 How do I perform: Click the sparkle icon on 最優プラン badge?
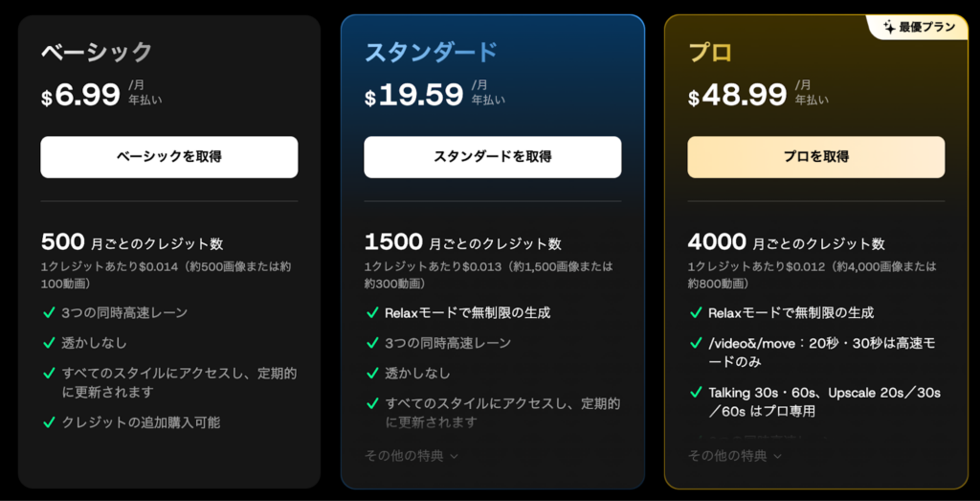[887, 28]
